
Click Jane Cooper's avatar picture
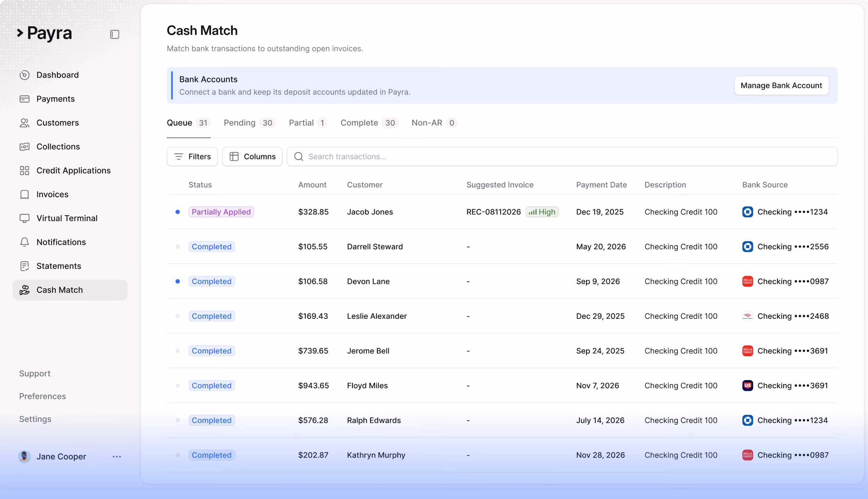tap(25, 456)
